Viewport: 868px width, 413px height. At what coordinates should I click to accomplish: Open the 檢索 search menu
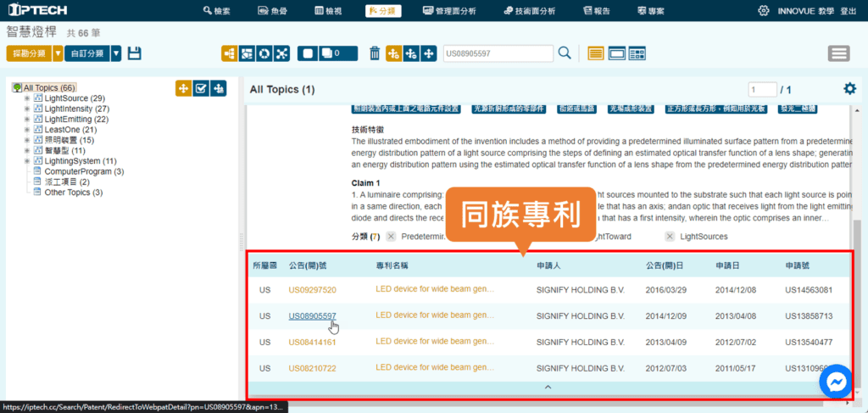(218, 11)
